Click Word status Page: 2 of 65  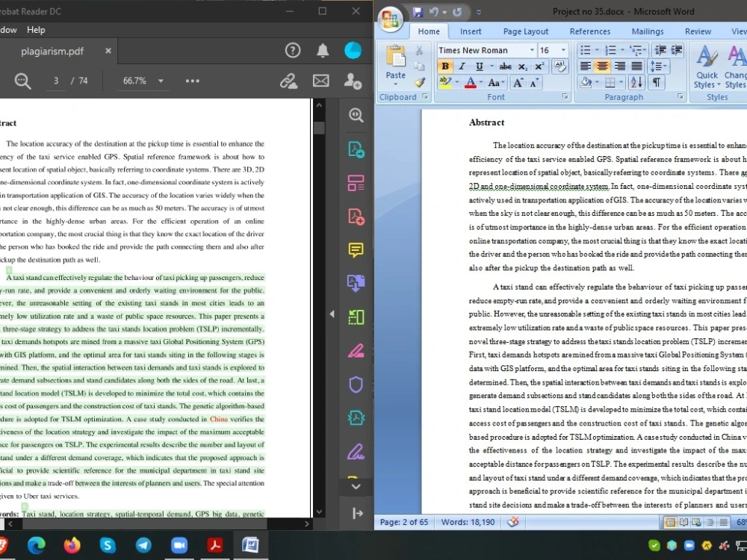[x=404, y=523]
